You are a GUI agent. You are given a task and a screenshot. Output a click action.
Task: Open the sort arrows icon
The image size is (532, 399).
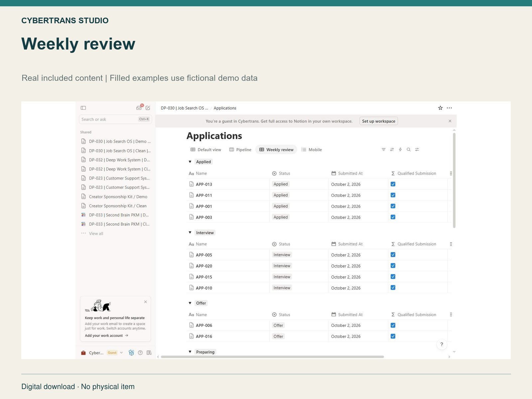[x=392, y=150]
